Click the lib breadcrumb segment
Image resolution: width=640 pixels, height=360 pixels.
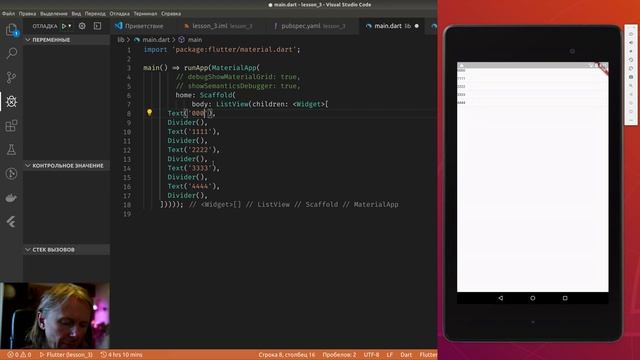click(x=120, y=40)
